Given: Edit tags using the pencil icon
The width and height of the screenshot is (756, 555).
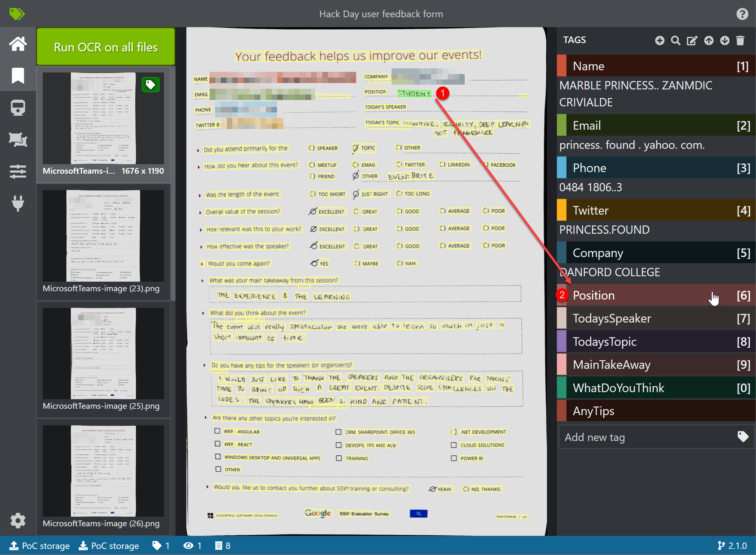Looking at the screenshot, I should (x=692, y=40).
